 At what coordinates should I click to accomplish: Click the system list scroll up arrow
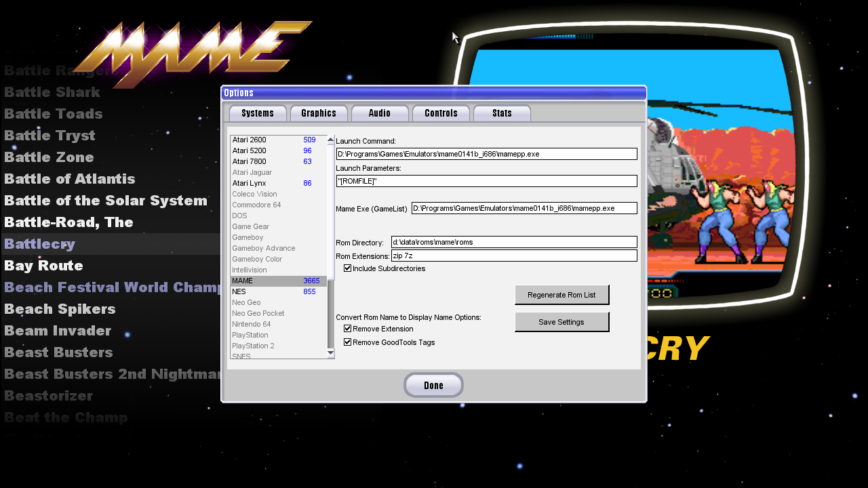coord(331,140)
